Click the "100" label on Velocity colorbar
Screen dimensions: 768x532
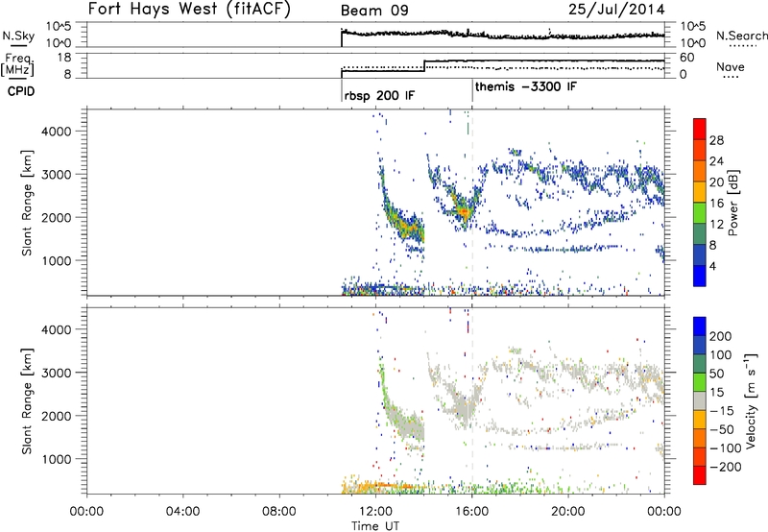tap(721, 354)
